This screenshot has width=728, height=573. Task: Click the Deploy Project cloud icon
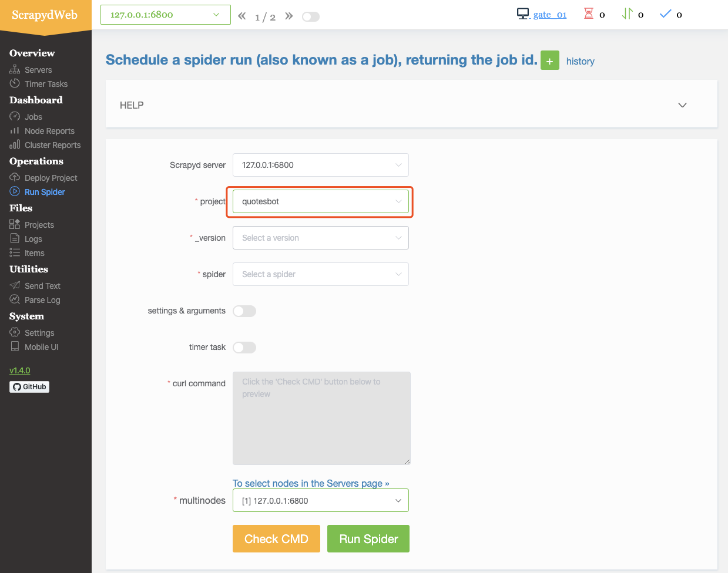pos(15,177)
